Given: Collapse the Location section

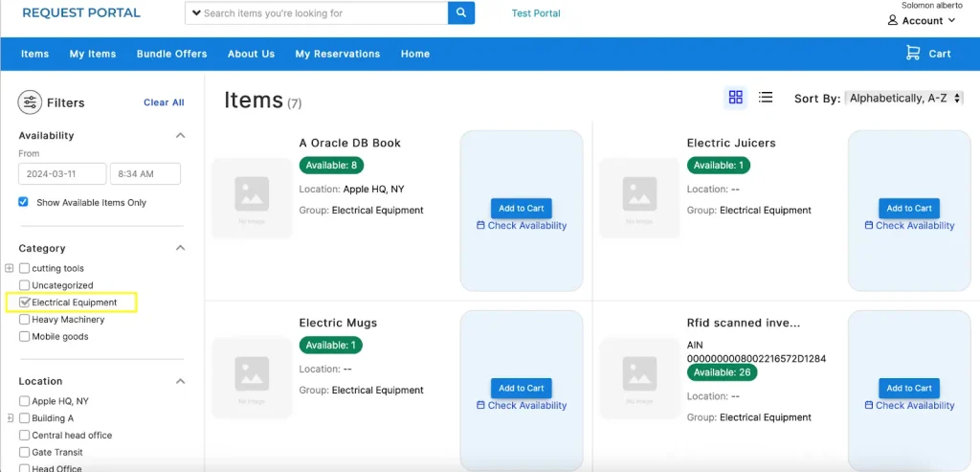Looking at the screenshot, I should click(180, 381).
